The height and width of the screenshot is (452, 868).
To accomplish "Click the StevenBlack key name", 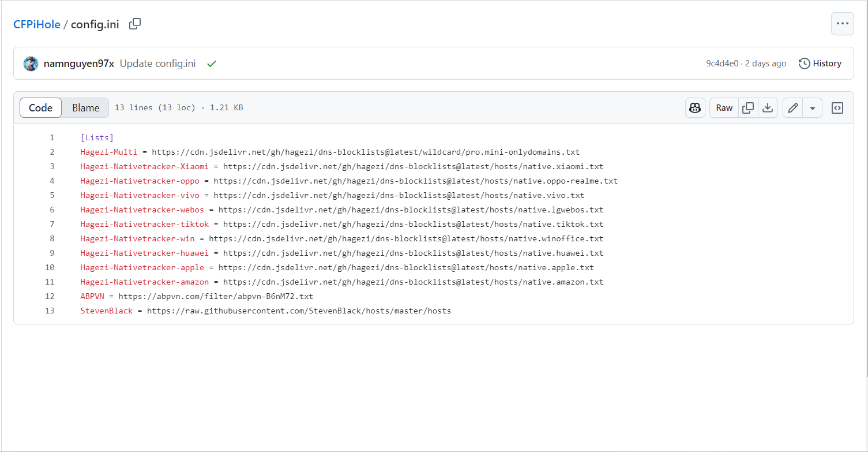I will tap(107, 311).
